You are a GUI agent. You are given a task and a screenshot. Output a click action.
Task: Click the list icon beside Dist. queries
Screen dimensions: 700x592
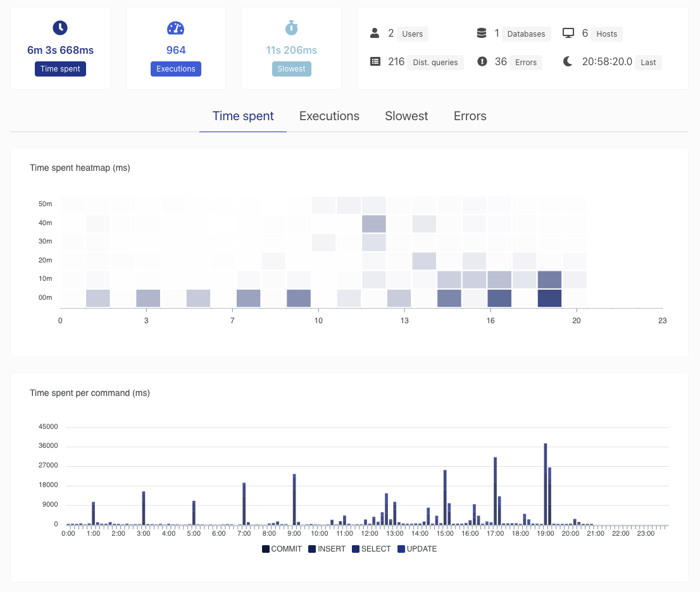click(x=375, y=61)
